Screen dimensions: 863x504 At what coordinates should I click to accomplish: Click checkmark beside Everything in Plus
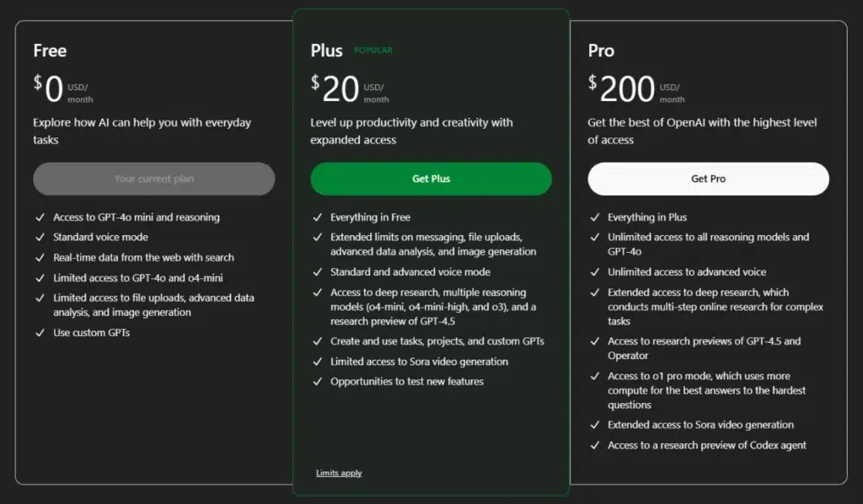coord(595,217)
